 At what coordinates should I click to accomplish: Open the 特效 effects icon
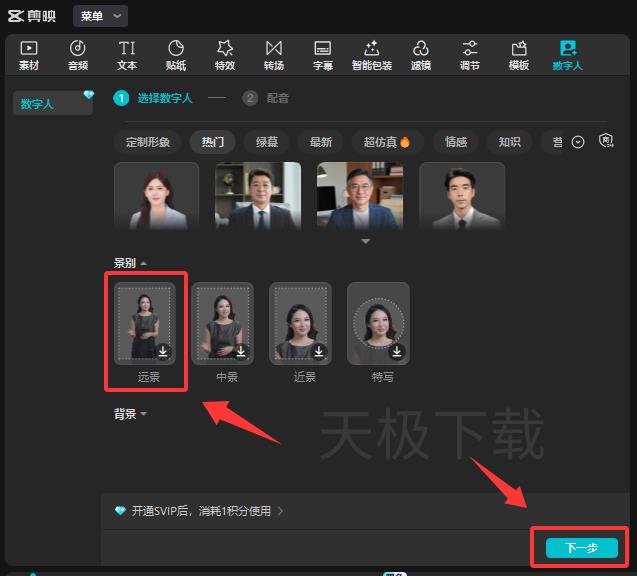pyautogui.click(x=225, y=55)
